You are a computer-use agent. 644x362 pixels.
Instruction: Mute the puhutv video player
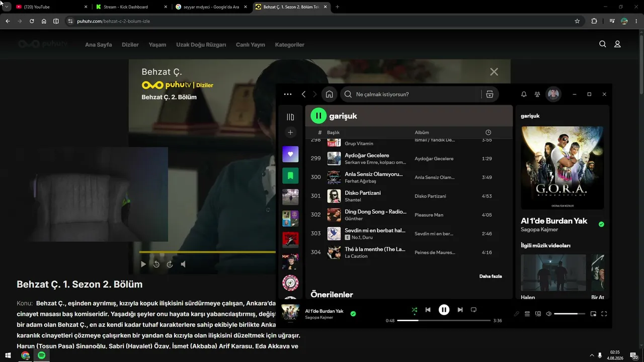point(183,264)
